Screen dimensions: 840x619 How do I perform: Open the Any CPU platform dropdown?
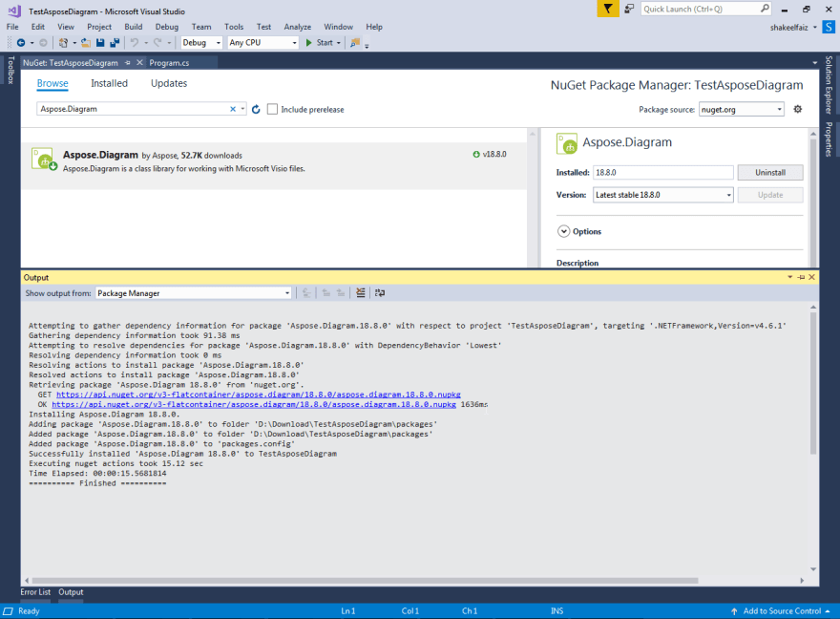click(294, 43)
